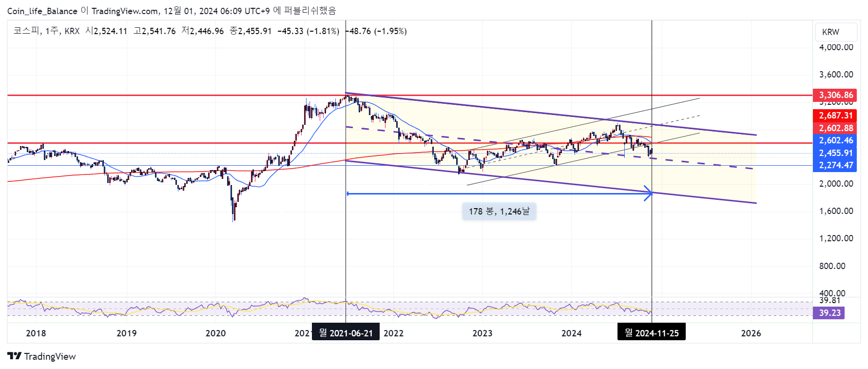Click the 2026 time axis label
868x369 pixels.
coord(751,333)
